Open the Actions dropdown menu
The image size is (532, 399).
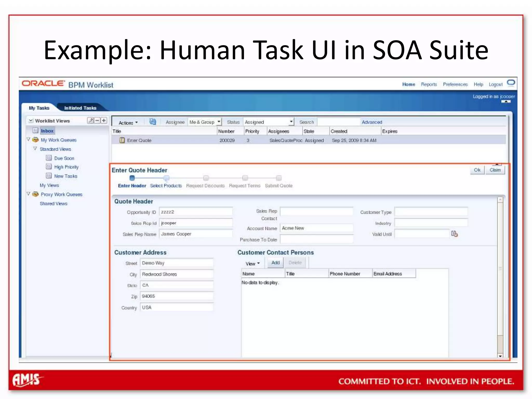pyautogui.click(x=128, y=123)
